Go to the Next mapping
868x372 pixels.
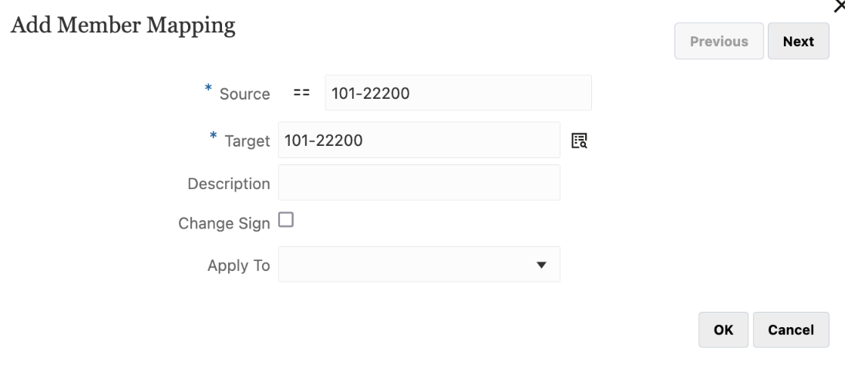coord(798,42)
